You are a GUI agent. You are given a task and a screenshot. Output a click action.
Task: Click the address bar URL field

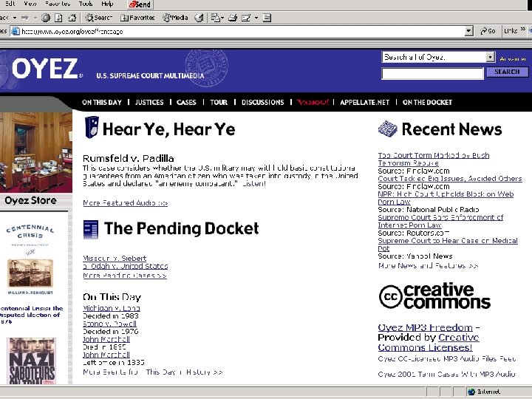point(241,32)
